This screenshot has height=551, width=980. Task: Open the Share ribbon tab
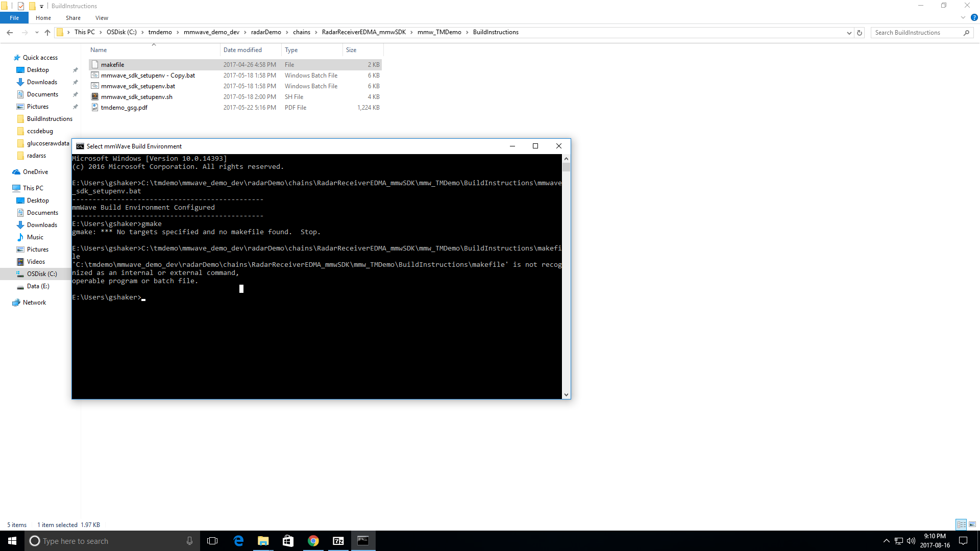coord(73,18)
